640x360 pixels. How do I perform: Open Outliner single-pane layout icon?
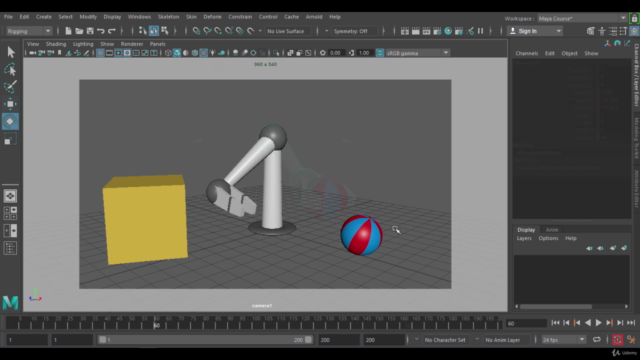pos(10,248)
